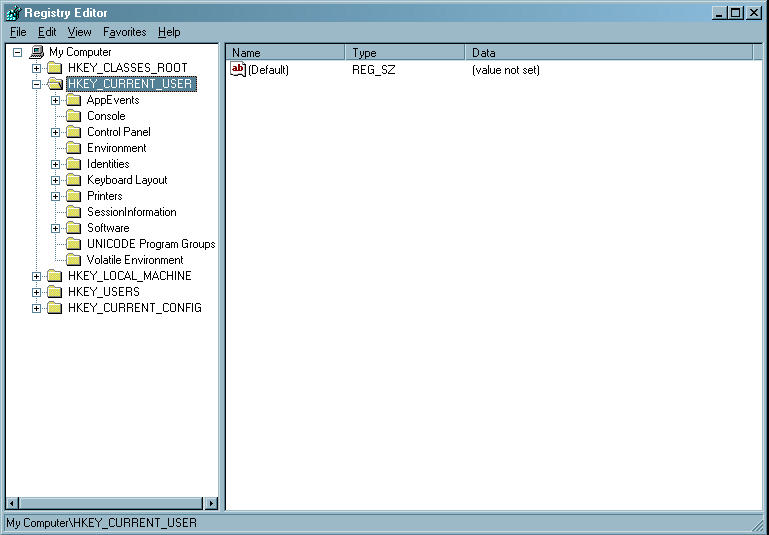
Task: Click the ab string icon of (Default) value
Action: click(x=238, y=70)
